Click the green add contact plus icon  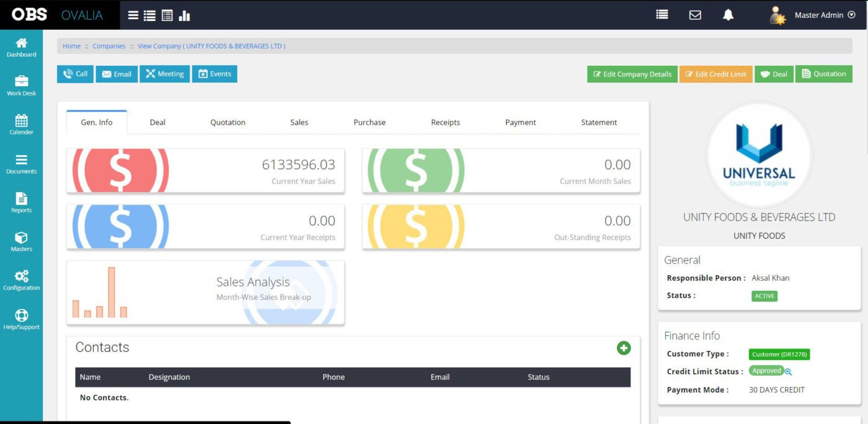tap(623, 348)
